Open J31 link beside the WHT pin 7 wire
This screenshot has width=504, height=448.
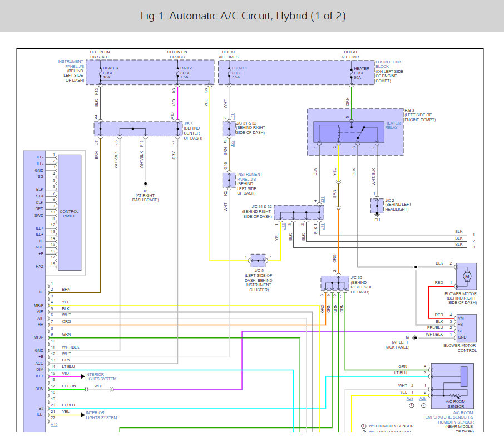click(x=233, y=116)
